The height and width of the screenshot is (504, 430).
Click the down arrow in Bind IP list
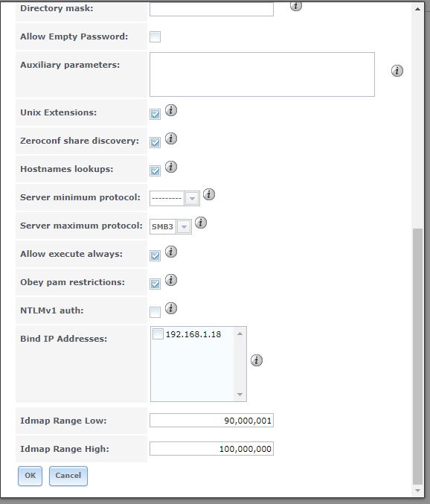[240, 395]
